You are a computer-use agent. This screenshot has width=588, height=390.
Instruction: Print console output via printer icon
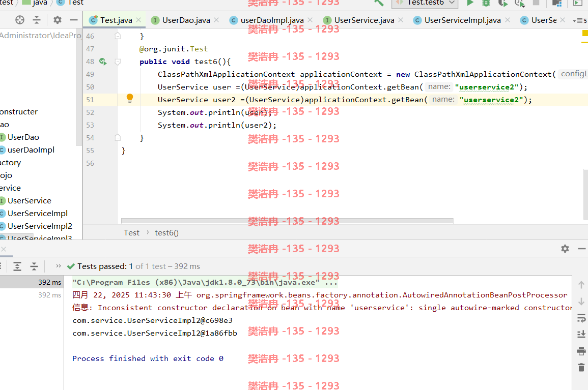(581, 351)
